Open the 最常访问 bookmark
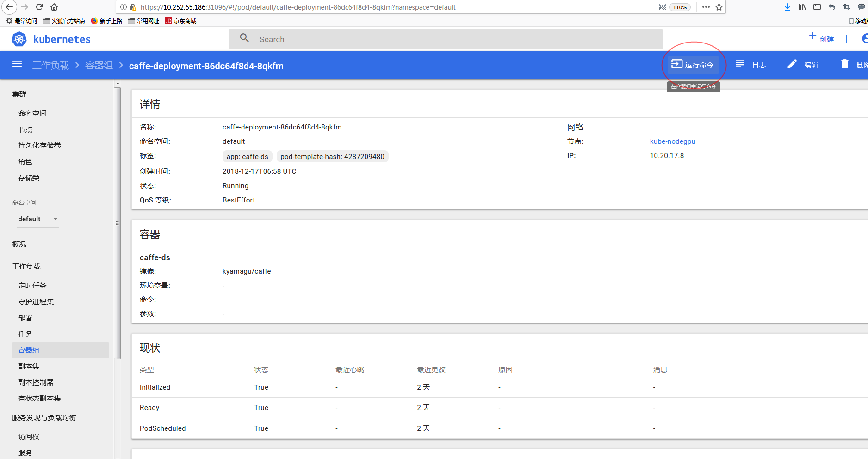 click(x=22, y=21)
